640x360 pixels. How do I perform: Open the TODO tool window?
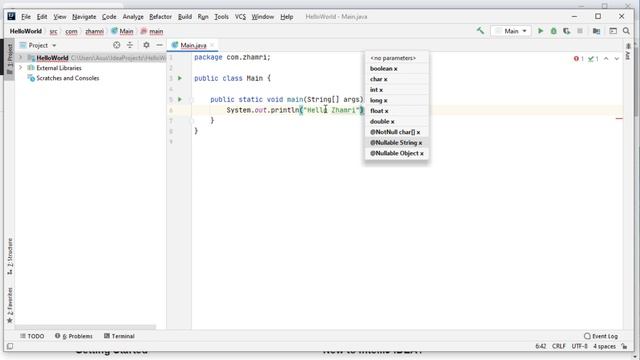[32, 336]
